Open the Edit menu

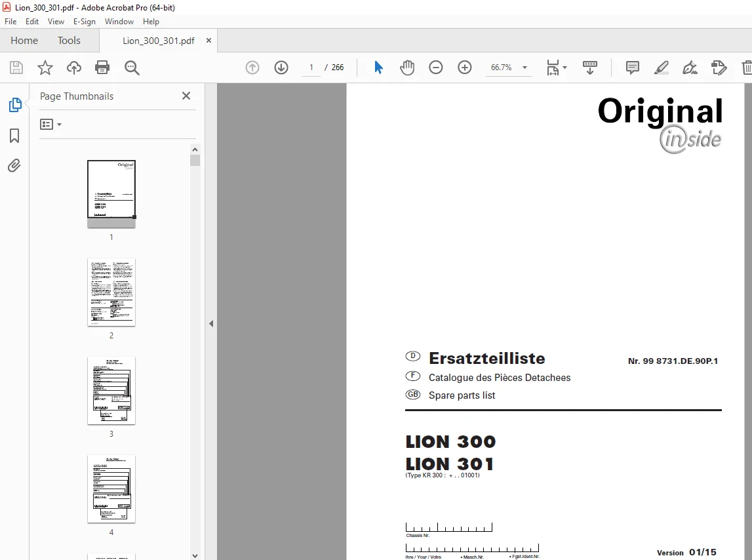point(32,22)
